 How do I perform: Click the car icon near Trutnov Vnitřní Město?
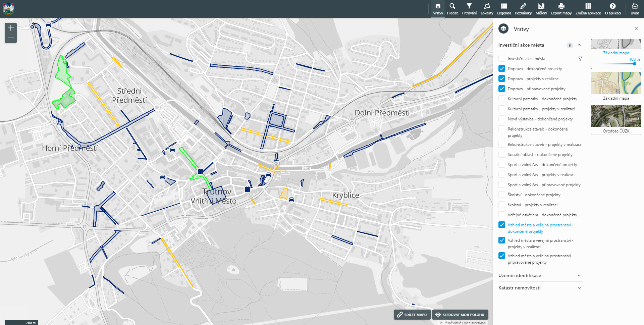(163, 177)
